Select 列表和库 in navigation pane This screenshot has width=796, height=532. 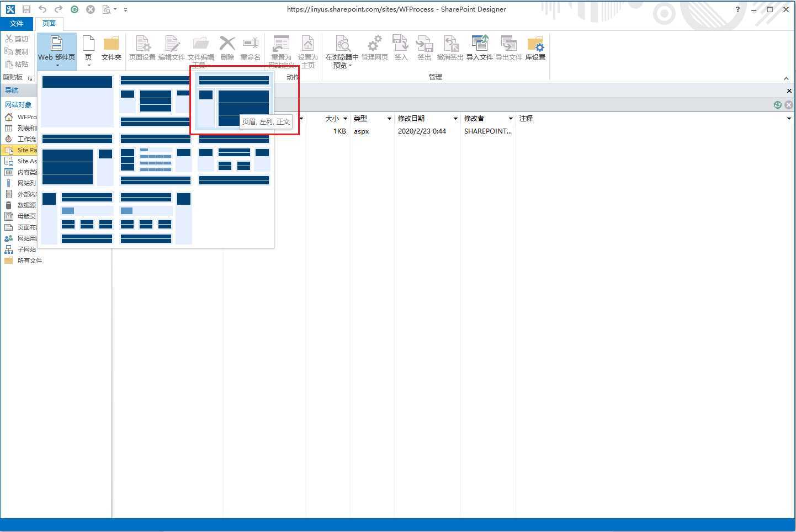(x=20, y=128)
